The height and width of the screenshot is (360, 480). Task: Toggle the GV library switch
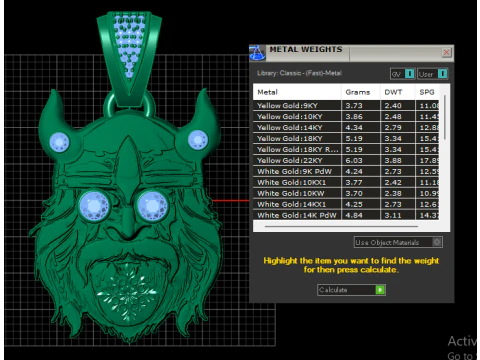(403, 74)
